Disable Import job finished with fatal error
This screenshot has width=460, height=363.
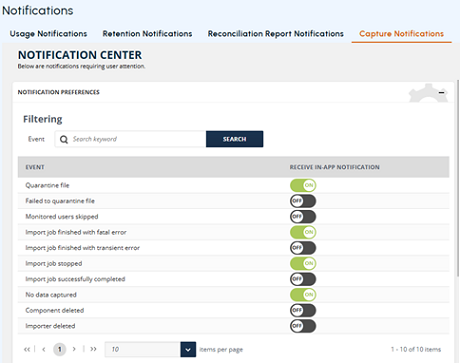(303, 232)
